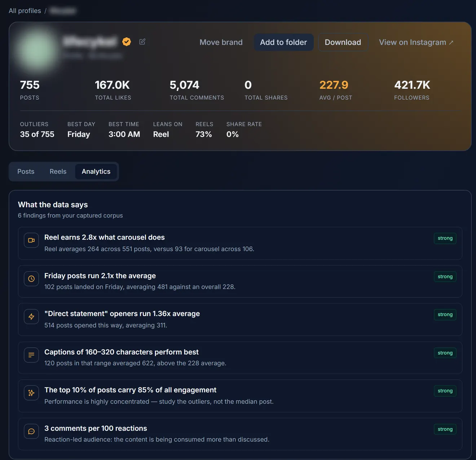Click "Performance is highly concentrated" description
Viewport: 476px width, 460px height.
pos(159,402)
